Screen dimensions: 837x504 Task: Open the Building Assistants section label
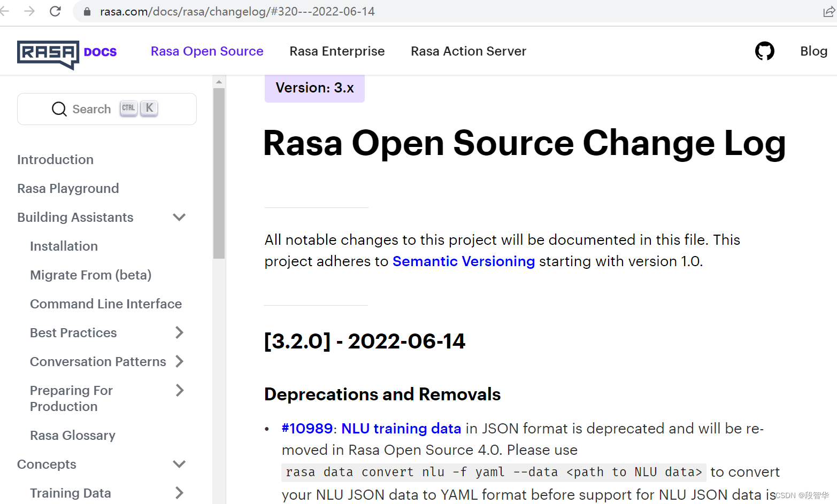[75, 218]
